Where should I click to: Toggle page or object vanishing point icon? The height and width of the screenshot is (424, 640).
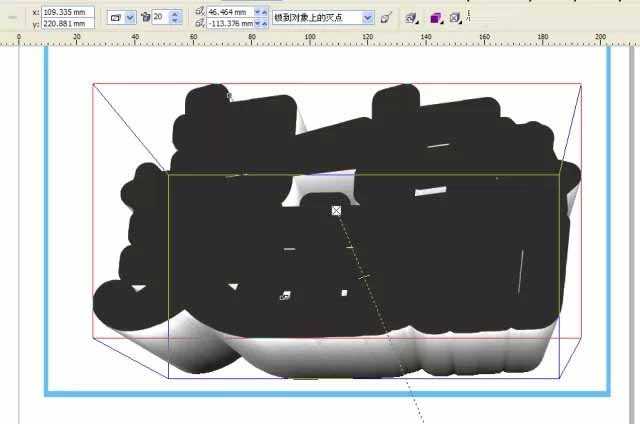[386, 17]
